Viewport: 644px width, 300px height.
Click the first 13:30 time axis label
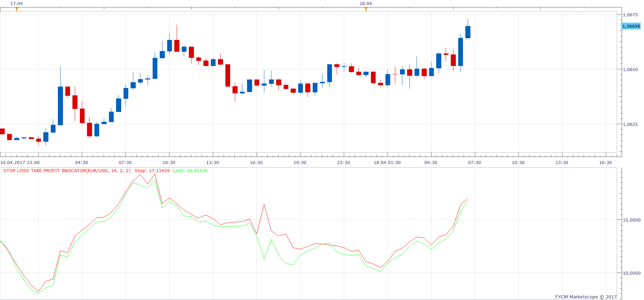tap(213, 163)
